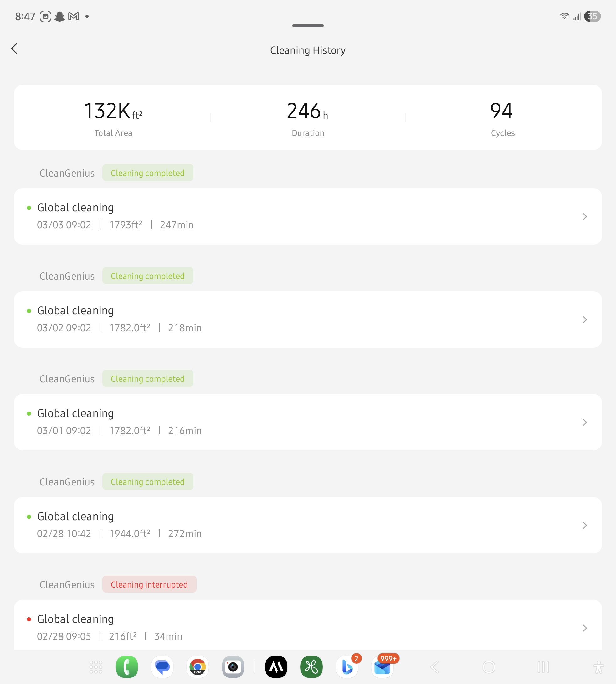Tap the system Home navigation button
This screenshot has height=684, width=616.
[488, 667]
